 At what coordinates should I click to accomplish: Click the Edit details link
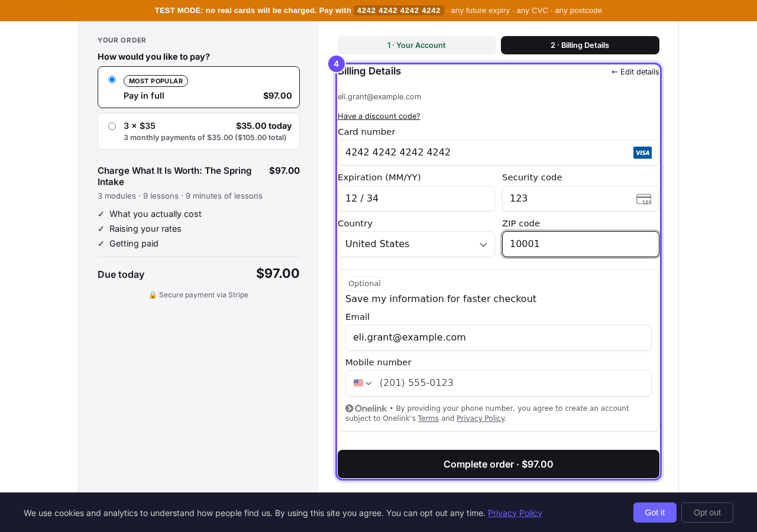(x=635, y=72)
